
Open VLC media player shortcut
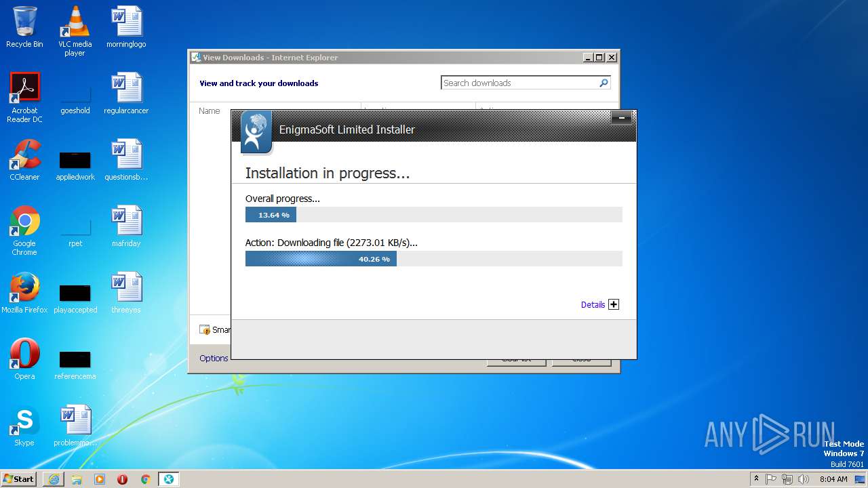click(75, 30)
